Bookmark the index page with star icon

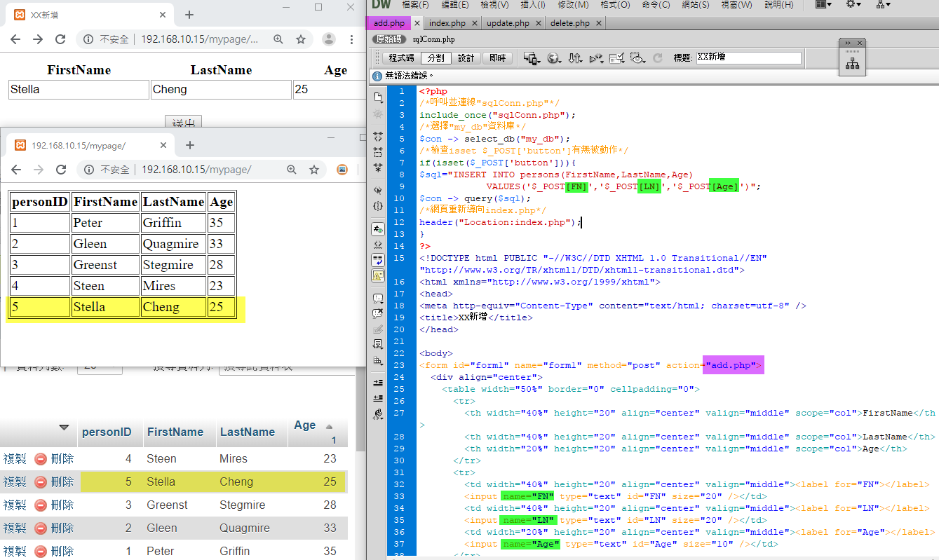[314, 170]
